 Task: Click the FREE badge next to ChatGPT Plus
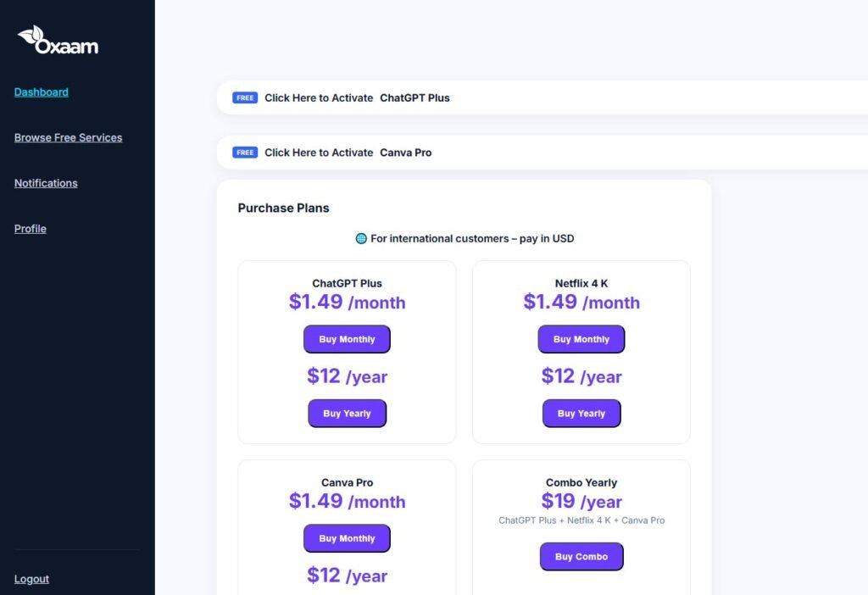(245, 98)
